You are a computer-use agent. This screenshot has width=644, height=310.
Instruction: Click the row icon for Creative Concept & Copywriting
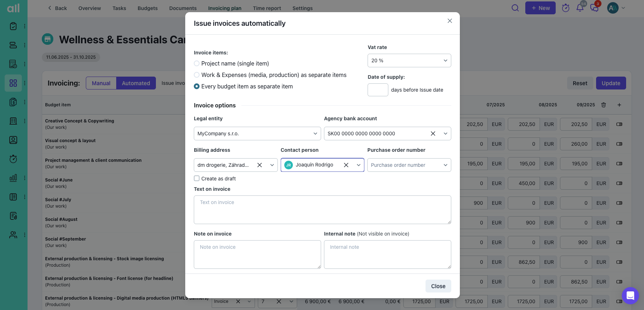[619, 124]
